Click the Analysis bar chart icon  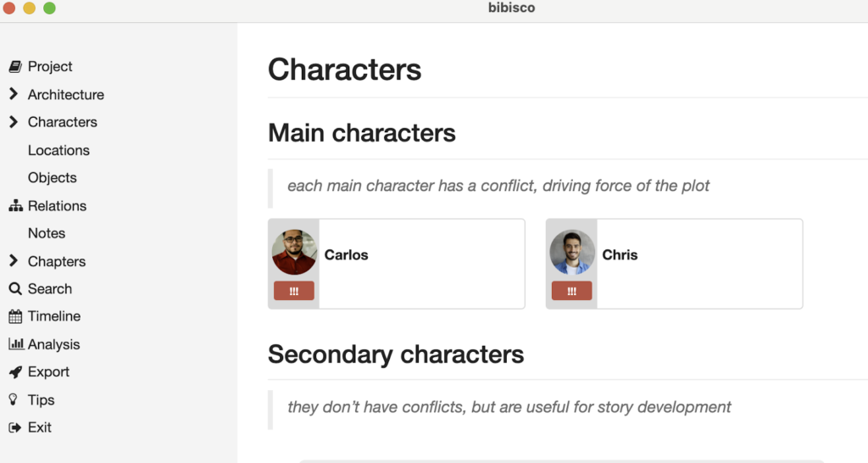(x=15, y=344)
